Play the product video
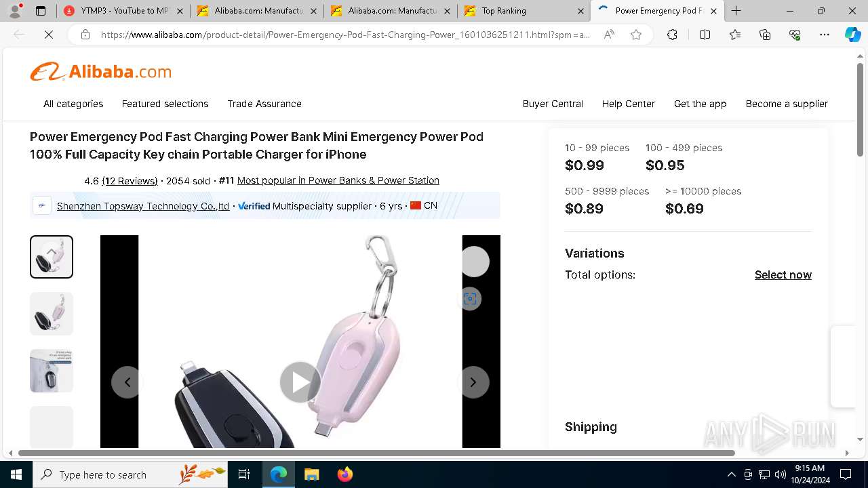The height and width of the screenshot is (488, 868). coord(300,382)
